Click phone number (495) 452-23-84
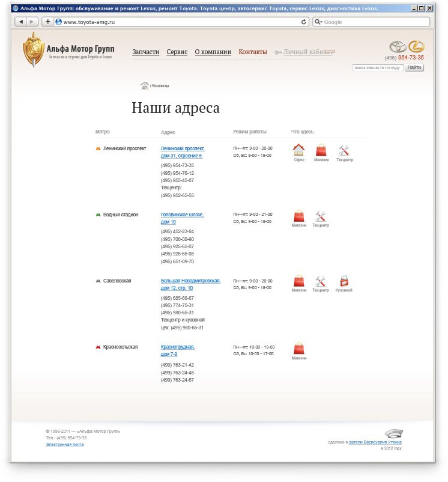The height and width of the screenshot is (482, 448). [x=177, y=231]
